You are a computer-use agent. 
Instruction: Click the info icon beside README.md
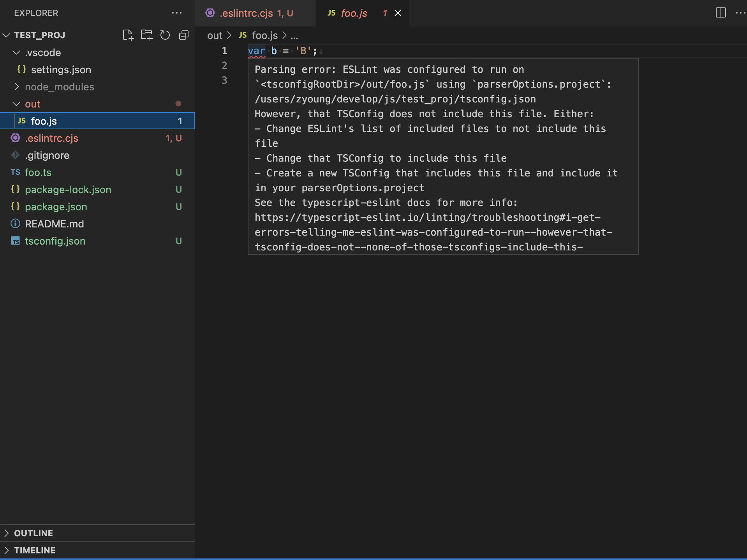(16, 224)
